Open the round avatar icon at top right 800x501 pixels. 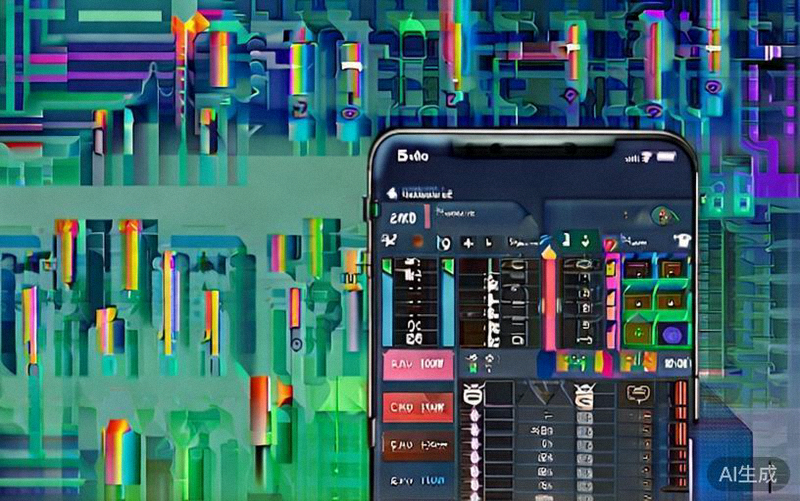click(660, 214)
